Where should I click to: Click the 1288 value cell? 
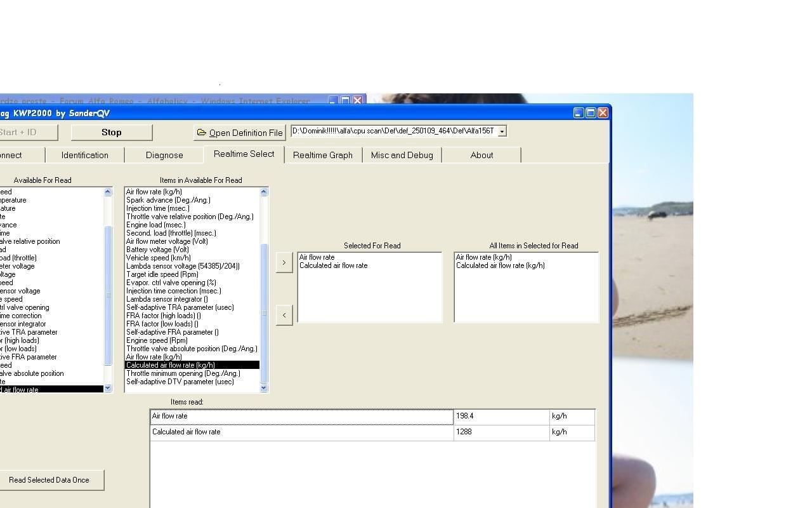tap(502, 432)
